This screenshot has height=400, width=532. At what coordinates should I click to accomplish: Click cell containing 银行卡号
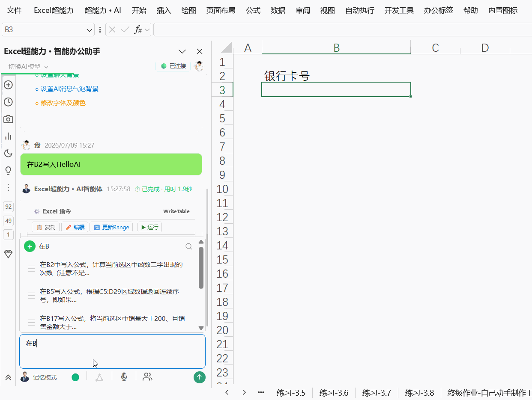click(x=336, y=76)
